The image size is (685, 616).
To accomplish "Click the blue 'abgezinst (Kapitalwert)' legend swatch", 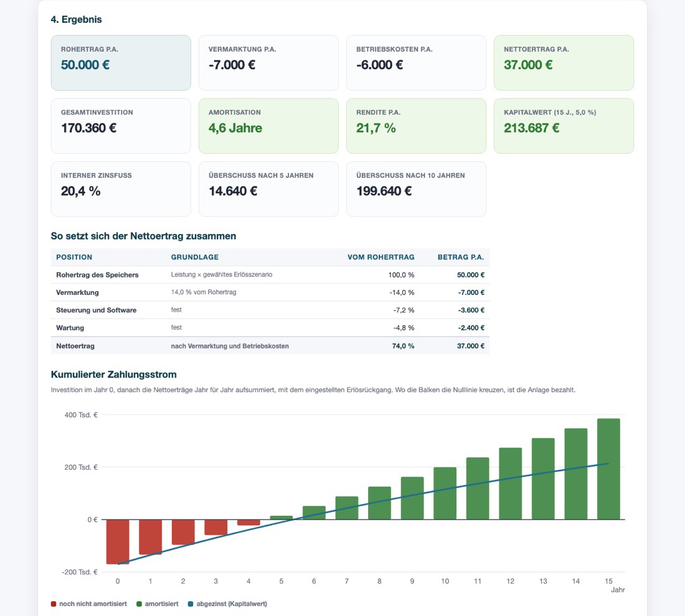I will pyautogui.click(x=191, y=604).
